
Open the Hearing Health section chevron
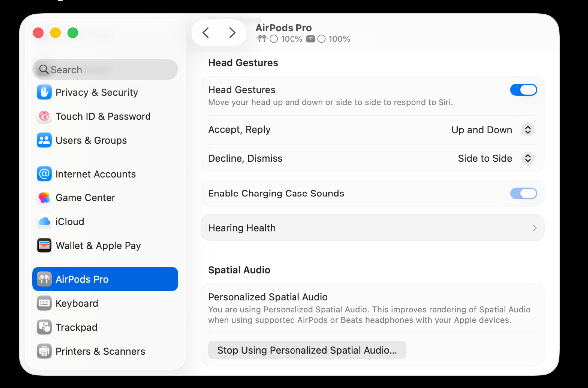pos(534,228)
